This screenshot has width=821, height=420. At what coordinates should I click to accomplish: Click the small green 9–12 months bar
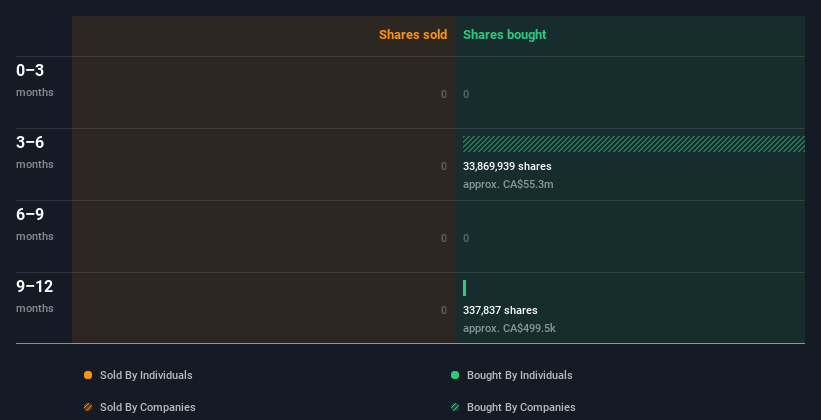[x=464, y=288]
